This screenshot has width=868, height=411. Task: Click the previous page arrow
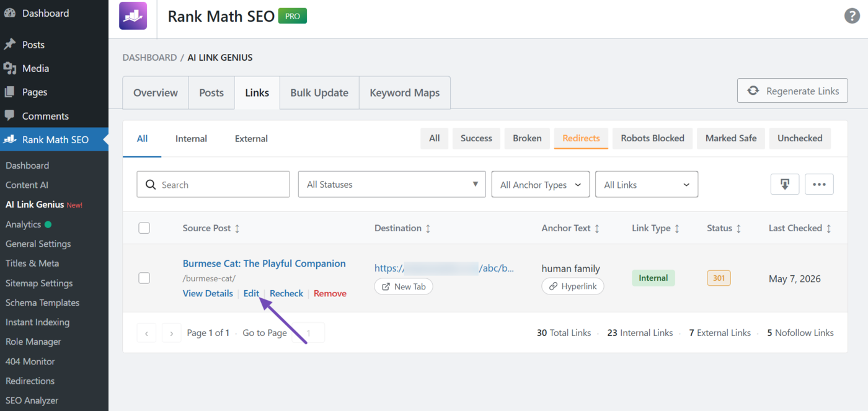147,333
